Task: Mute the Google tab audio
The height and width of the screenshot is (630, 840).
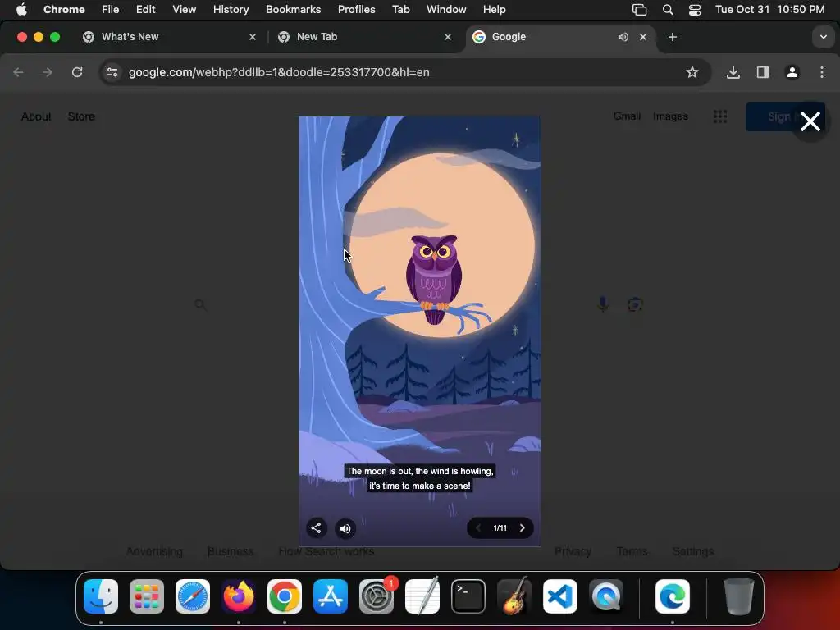Action: (x=623, y=37)
